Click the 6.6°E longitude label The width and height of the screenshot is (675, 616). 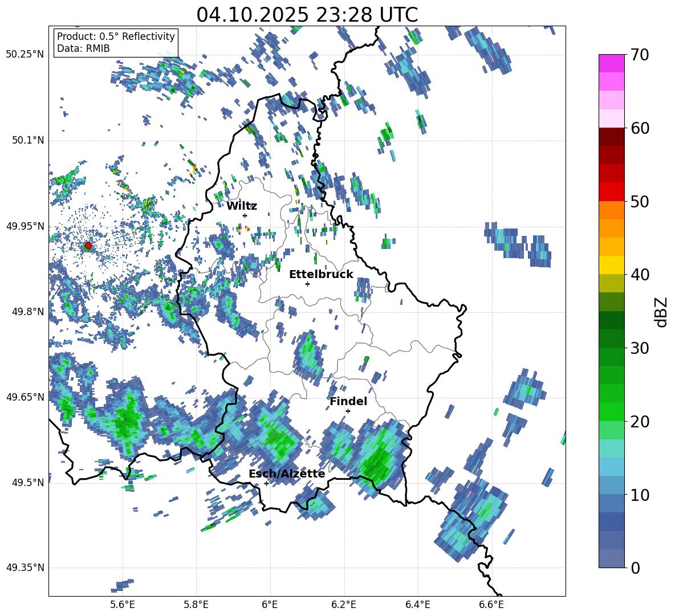coord(491,605)
